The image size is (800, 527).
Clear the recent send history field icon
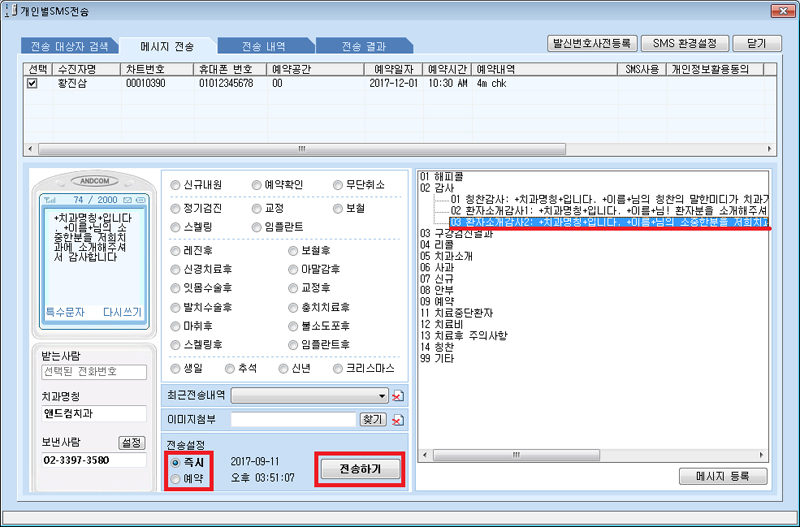click(x=398, y=396)
